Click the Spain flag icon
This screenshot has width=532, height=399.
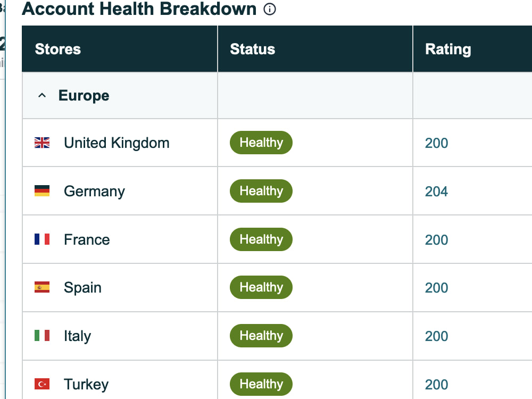(42, 287)
